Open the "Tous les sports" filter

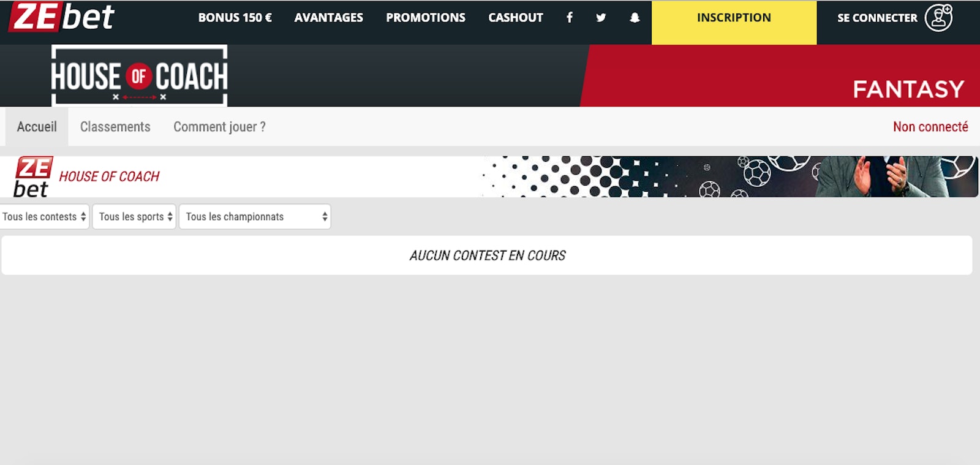click(134, 217)
